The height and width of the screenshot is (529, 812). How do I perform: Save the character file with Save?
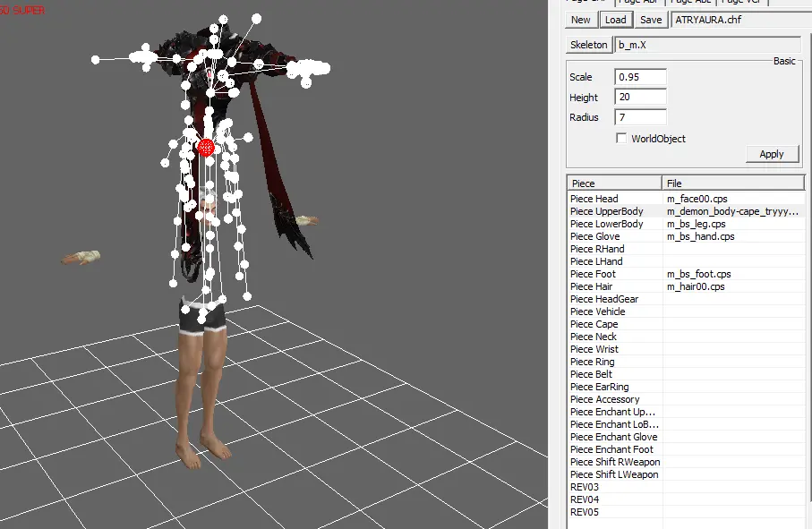[651, 20]
